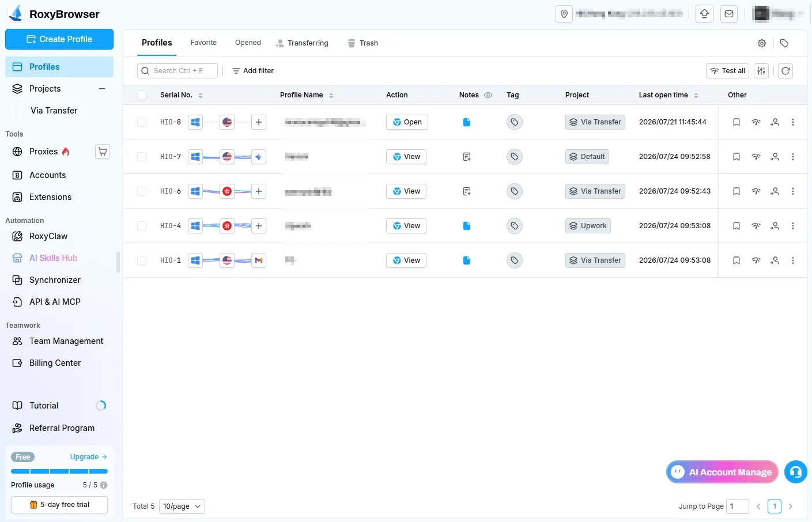Click the Test all button
The image size is (812, 522).
[727, 71]
